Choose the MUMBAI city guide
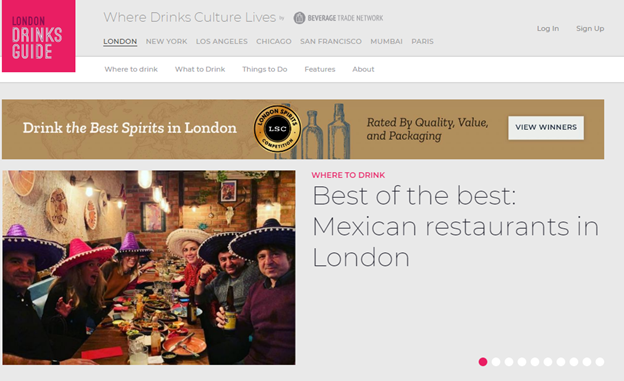 click(x=386, y=41)
